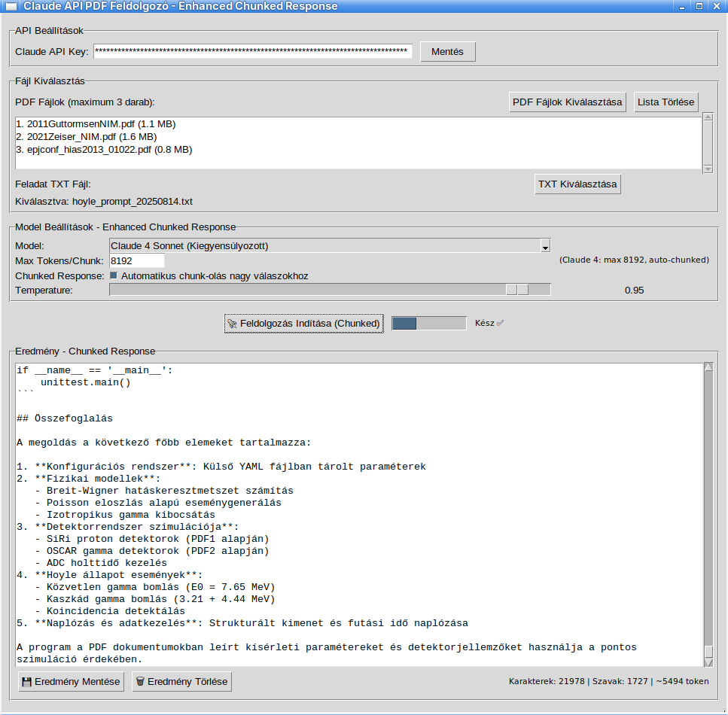Click the result area scrollbar up arrow

click(x=708, y=367)
